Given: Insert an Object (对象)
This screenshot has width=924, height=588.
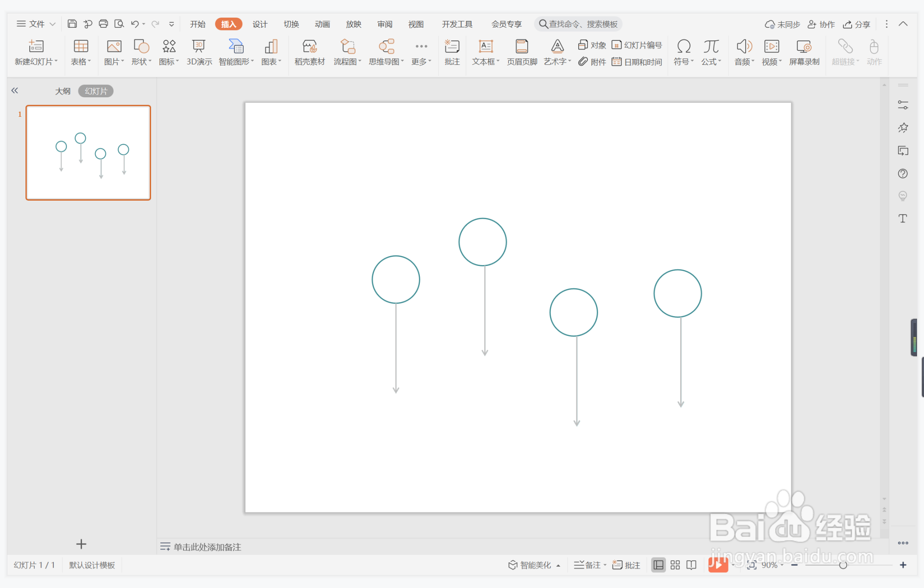Looking at the screenshot, I should (592, 45).
